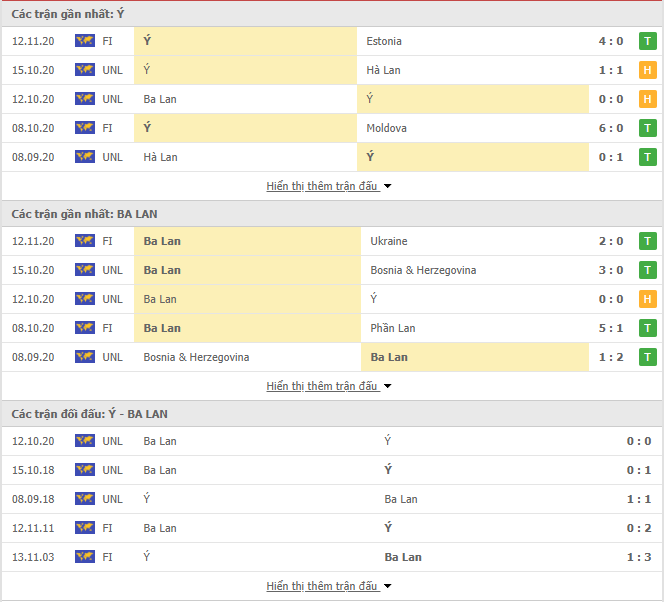The image size is (664, 602).
Task: Click the T badge for Ba Lan vs Phần Lan
Action: click(647, 328)
